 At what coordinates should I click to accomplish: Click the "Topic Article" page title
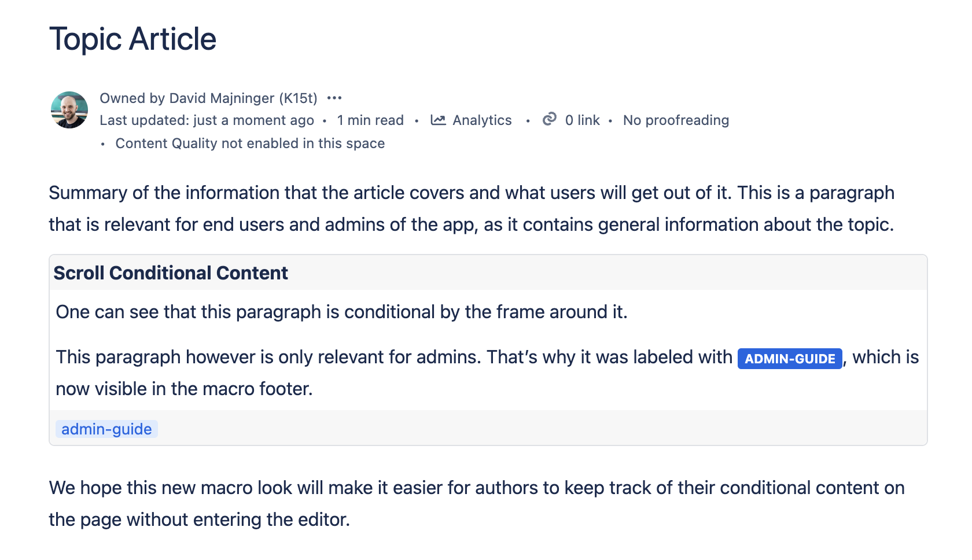132,39
